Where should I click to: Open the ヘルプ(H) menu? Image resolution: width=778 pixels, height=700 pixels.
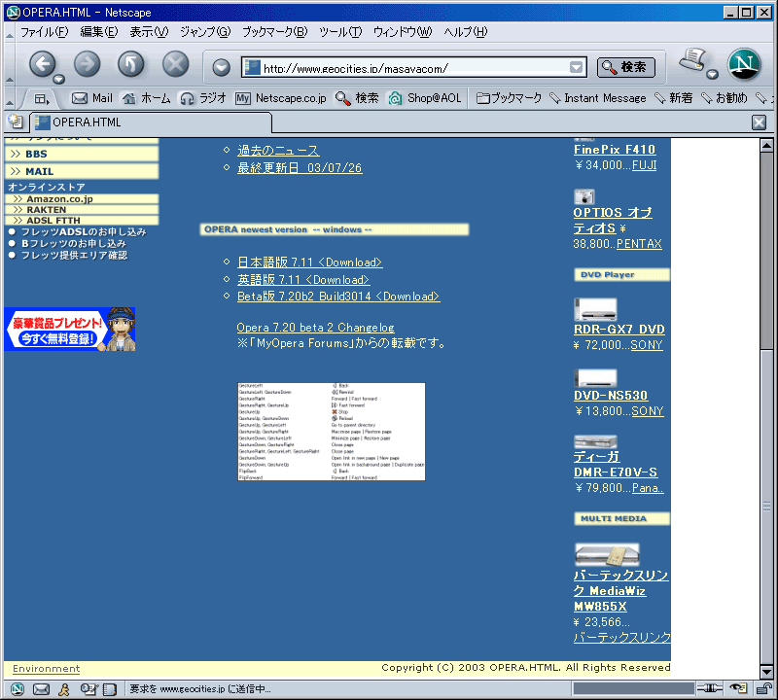466,32
